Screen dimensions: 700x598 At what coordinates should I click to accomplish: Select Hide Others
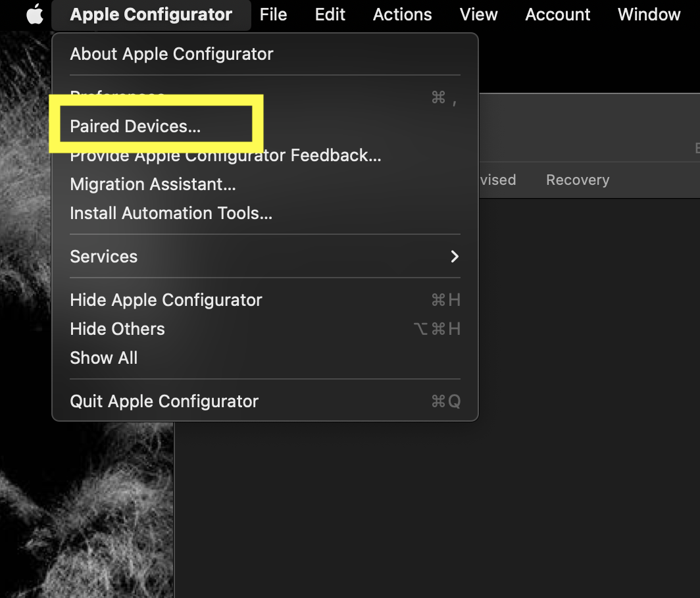pyautogui.click(x=117, y=329)
